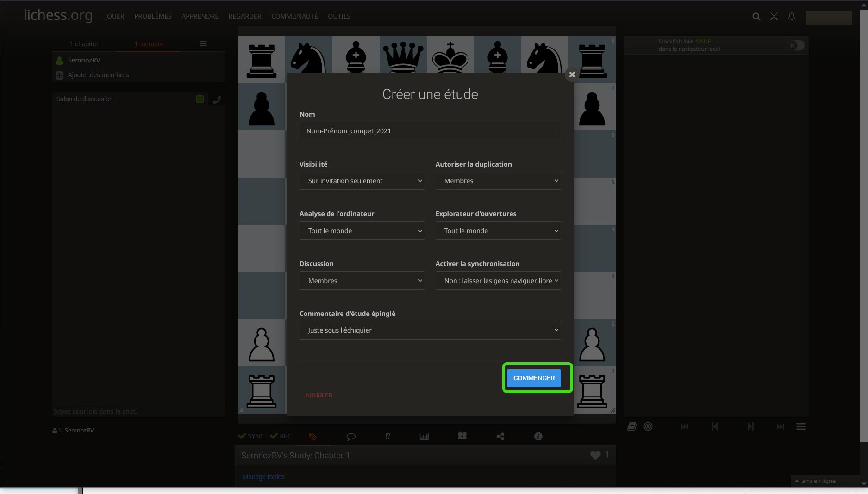This screenshot has height=494, width=868.
Task: Toggle the REC recording checkmark
Action: pyautogui.click(x=281, y=436)
